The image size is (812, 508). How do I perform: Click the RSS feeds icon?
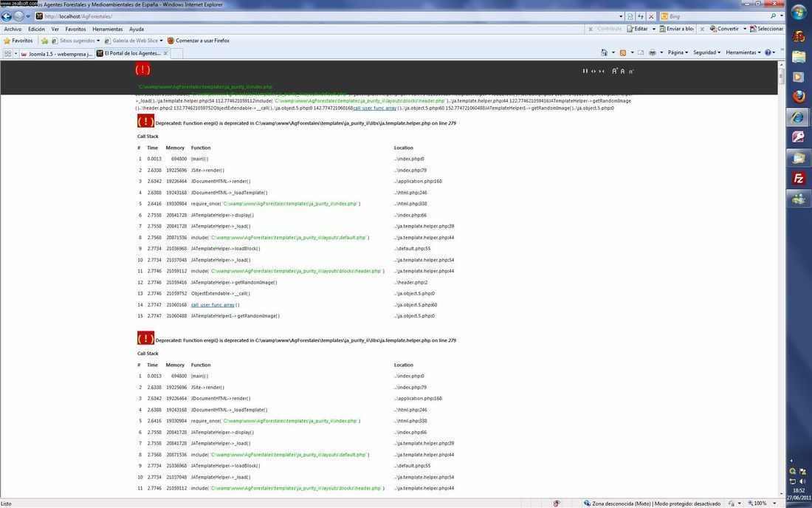click(623, 52)
